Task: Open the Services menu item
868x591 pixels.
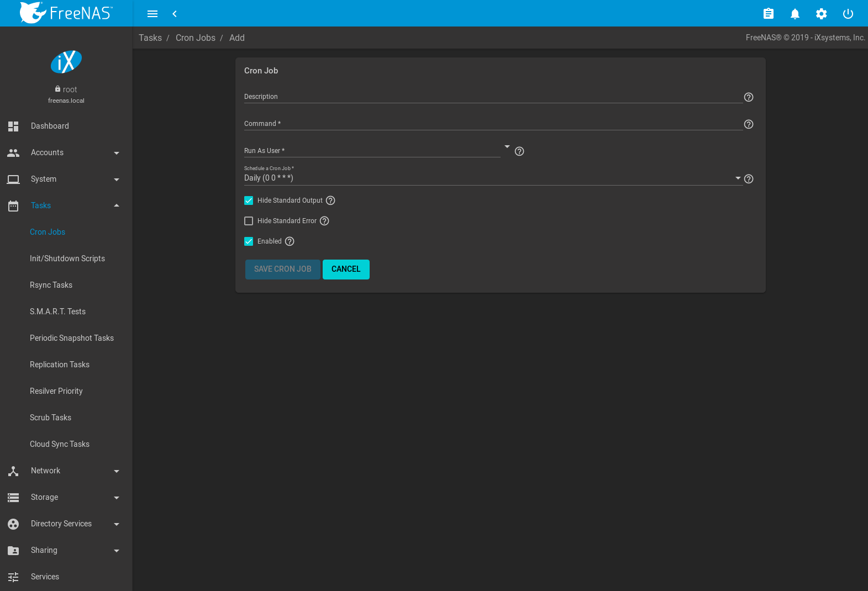Action: (x=66, y=577)
